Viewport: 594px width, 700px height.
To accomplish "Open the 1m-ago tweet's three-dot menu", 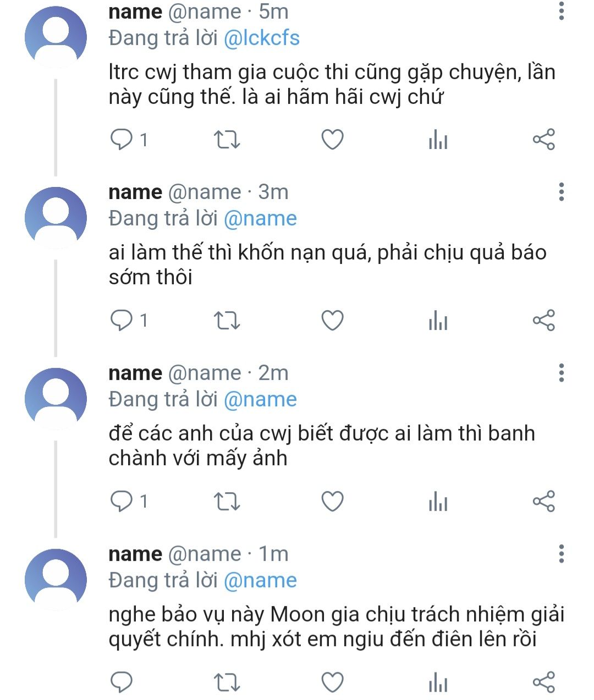I will (561, 554).
